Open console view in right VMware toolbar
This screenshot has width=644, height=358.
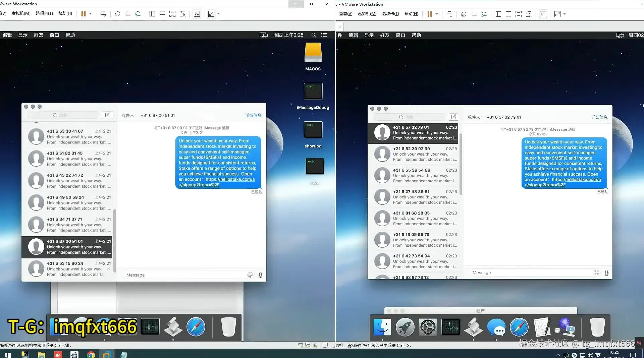543,14
